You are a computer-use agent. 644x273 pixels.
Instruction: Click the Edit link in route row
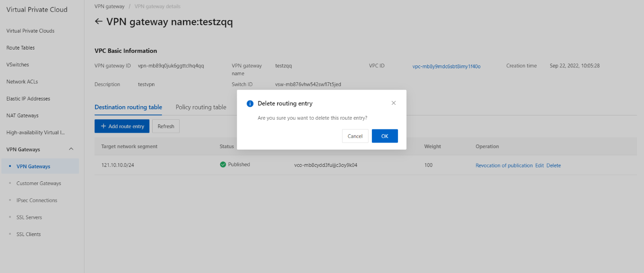[x=539, y=165]
